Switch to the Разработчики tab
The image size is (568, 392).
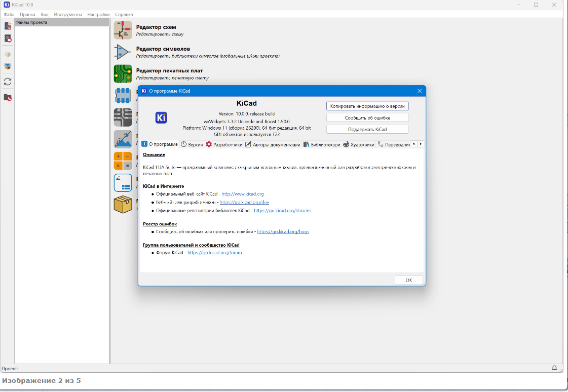point(224,144)
